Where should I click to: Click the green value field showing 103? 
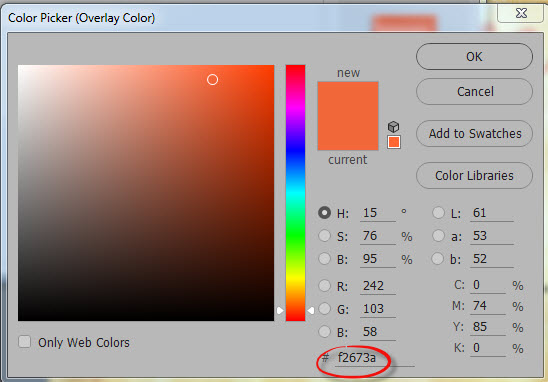tap(377, 309)
